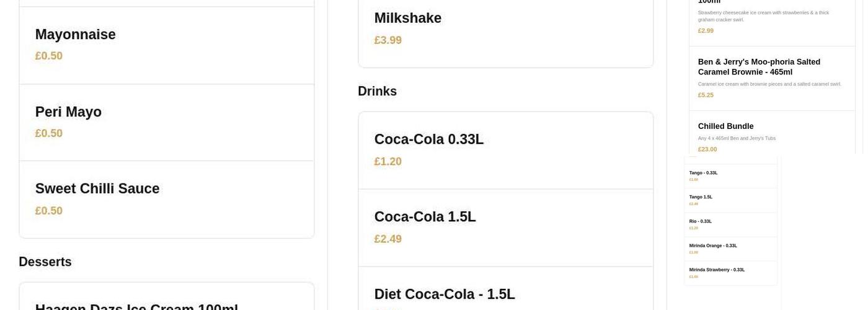Select the Tango 0.33L drink
The height and width of the screenshot is (310, 868).
tap(730, 176)
